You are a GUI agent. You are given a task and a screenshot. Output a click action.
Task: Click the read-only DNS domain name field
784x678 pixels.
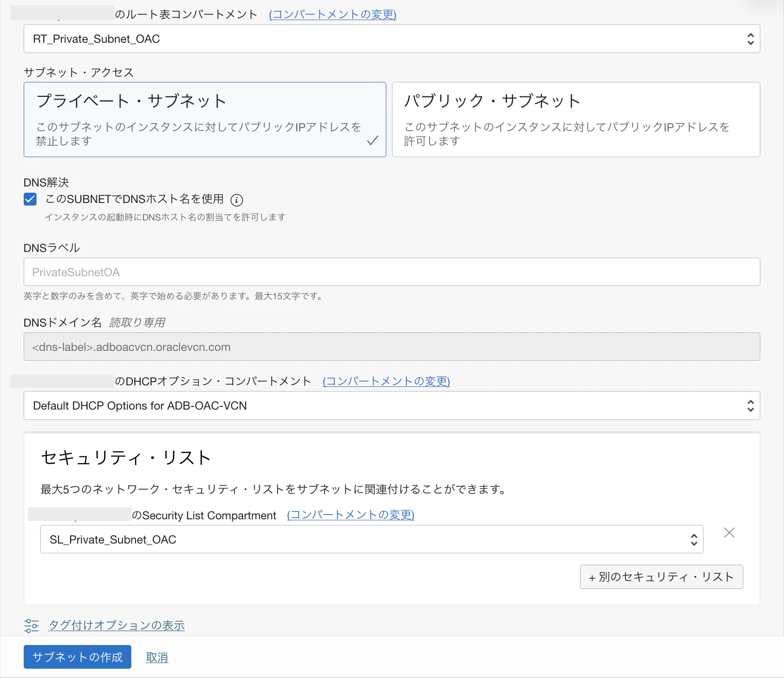(x=392, y=347)
